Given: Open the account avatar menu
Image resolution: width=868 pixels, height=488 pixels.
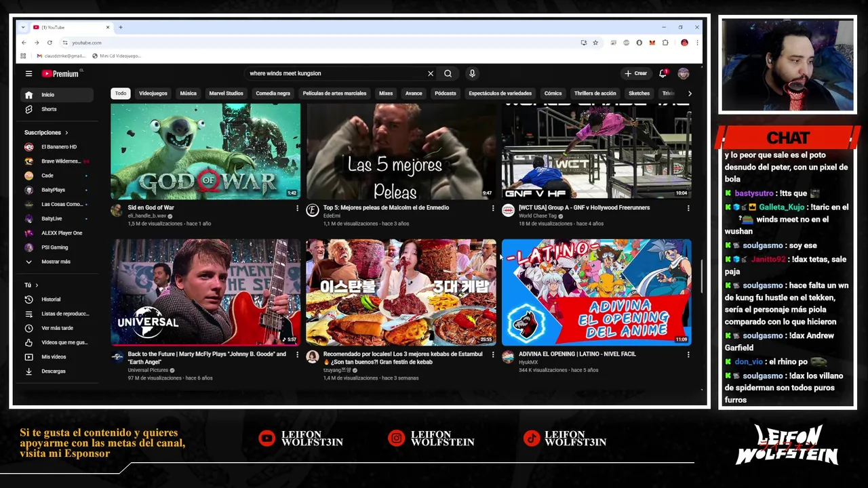Looking at the screenshot, I should click(x=683, y=73).
